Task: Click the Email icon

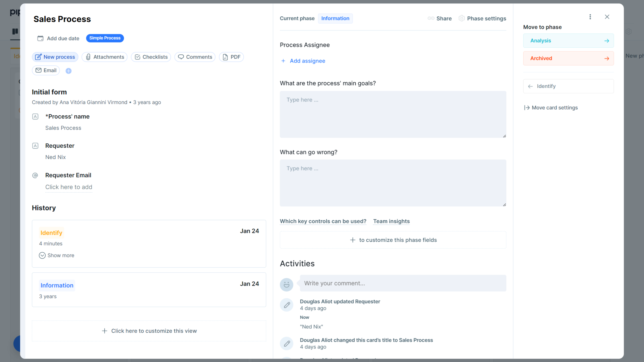Action: tap(39, 70)
